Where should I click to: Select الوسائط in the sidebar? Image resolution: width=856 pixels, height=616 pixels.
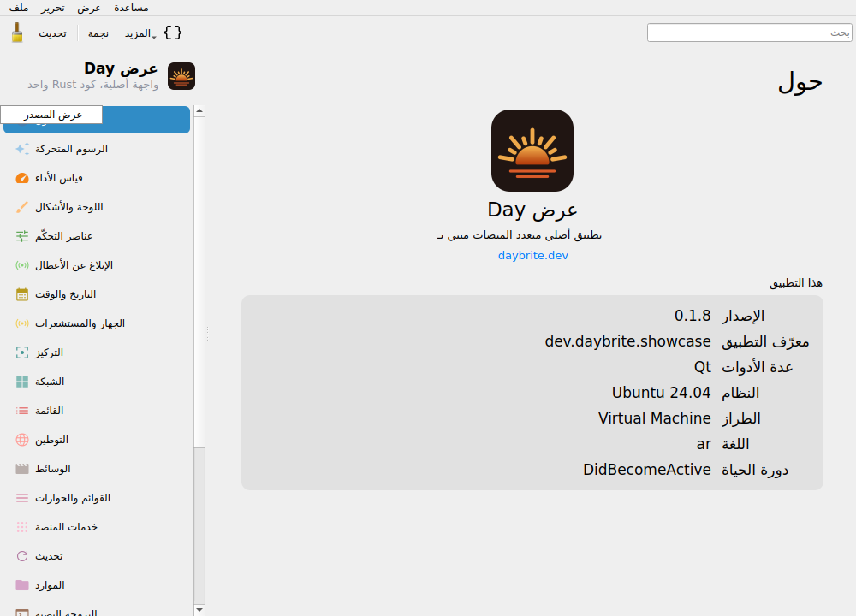point(97,469)
